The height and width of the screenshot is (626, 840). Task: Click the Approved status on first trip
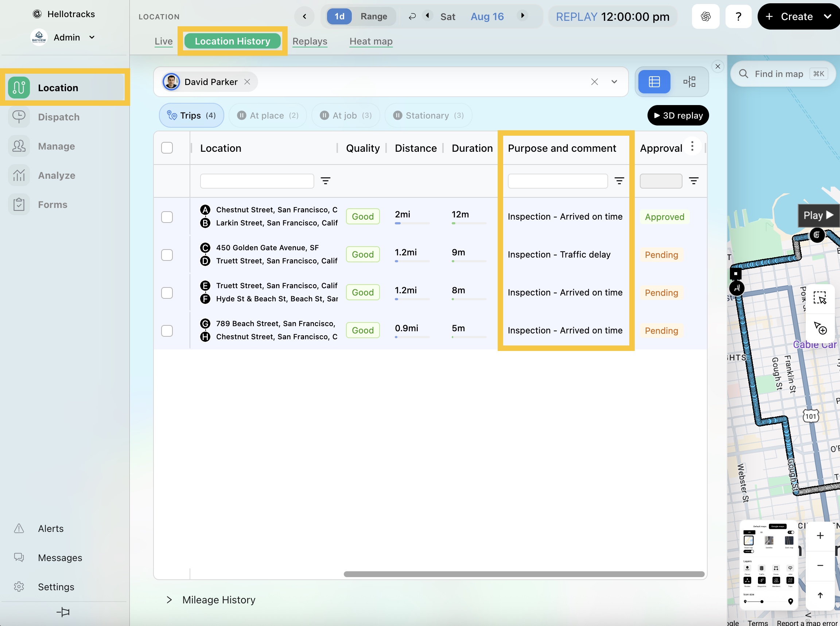(665, 217)
